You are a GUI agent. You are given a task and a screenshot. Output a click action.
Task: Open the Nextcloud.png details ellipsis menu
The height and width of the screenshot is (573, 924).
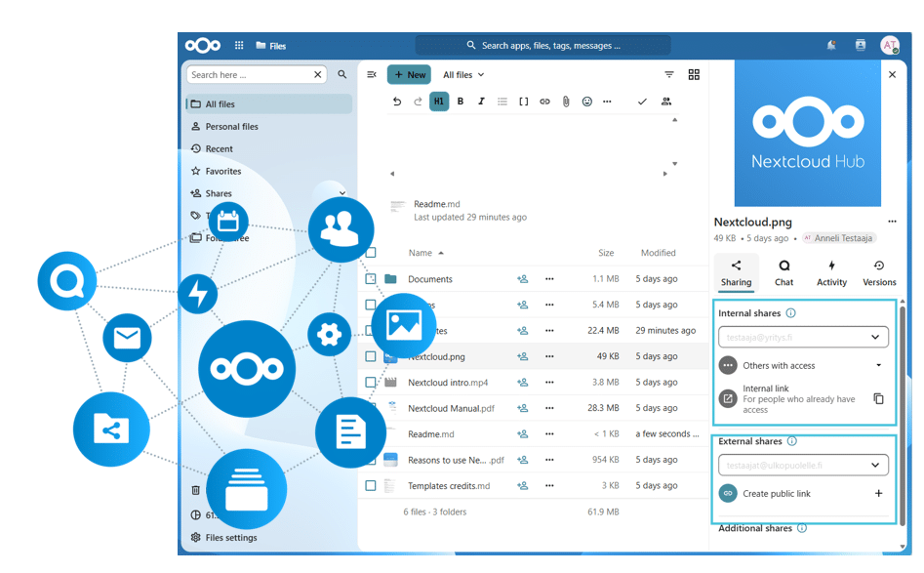click(x=892, y=222)
